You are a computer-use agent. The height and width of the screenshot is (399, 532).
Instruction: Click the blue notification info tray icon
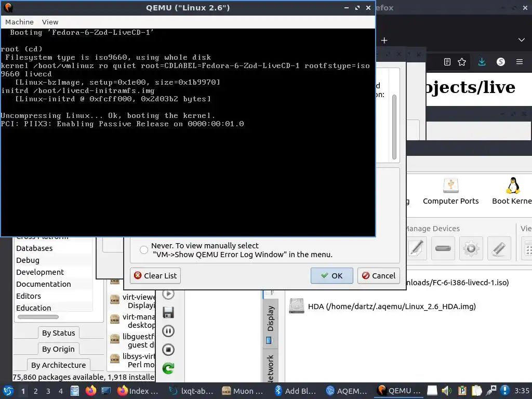(x=505, y=391)
